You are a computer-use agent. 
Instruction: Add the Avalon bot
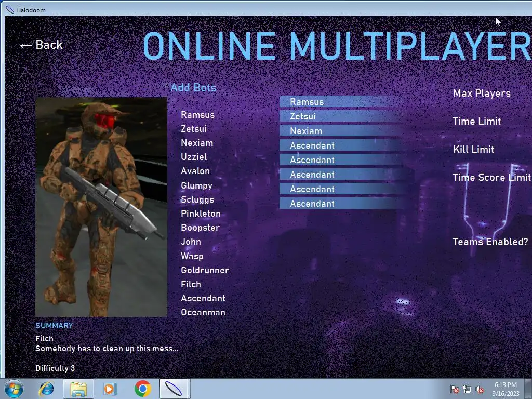tap(195, 171)
